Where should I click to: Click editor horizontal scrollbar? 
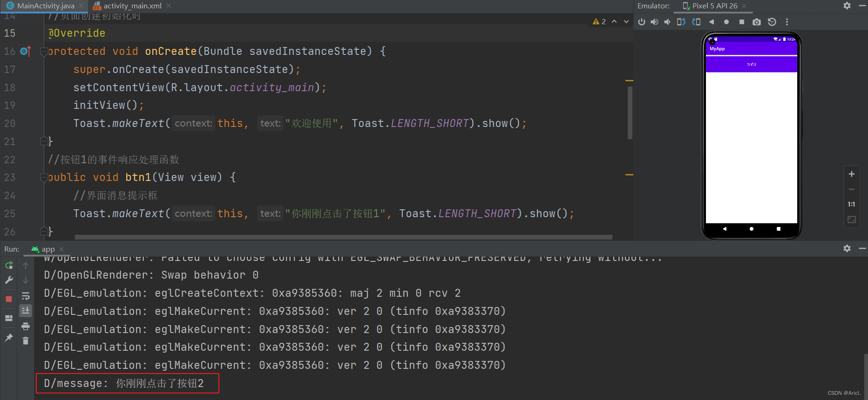coord(343,237)
